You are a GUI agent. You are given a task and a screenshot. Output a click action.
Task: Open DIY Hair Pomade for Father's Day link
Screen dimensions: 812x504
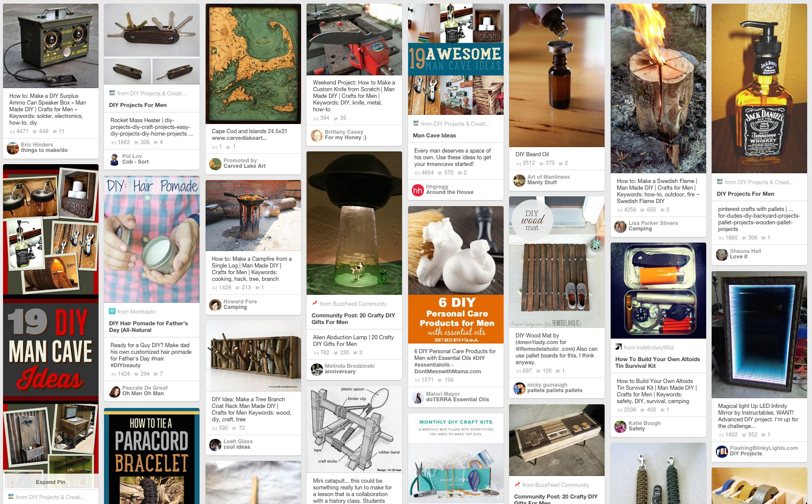(x=148, y=327)
